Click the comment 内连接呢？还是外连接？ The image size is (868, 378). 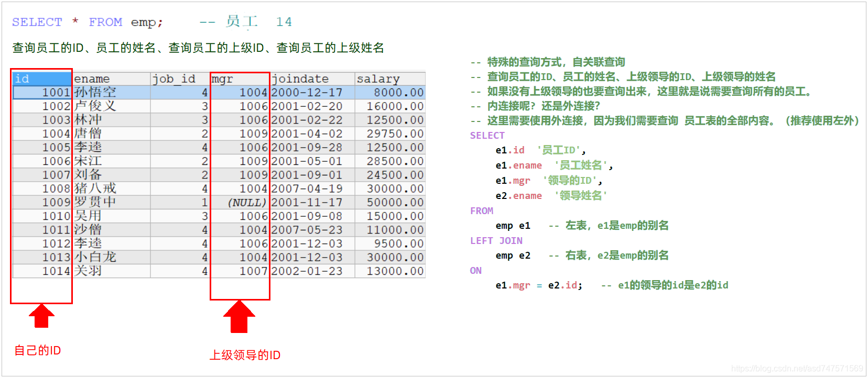pos(535,106)
